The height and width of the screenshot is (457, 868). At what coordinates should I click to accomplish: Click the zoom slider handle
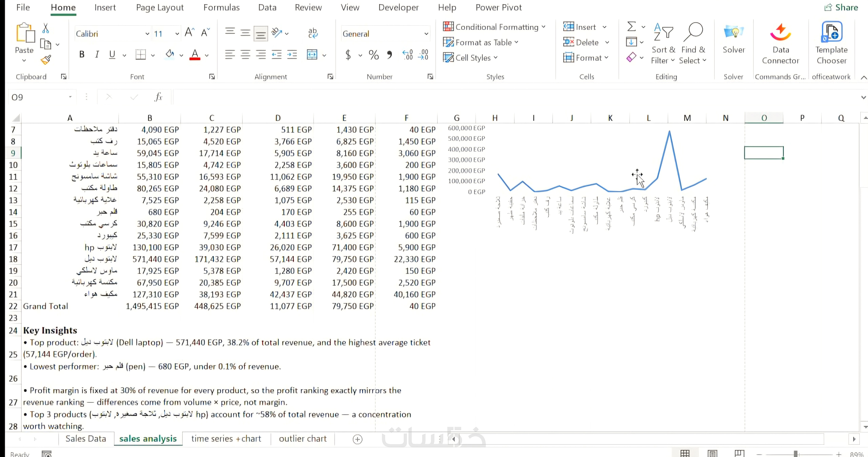pyautogui.click(x=796, y=454)
